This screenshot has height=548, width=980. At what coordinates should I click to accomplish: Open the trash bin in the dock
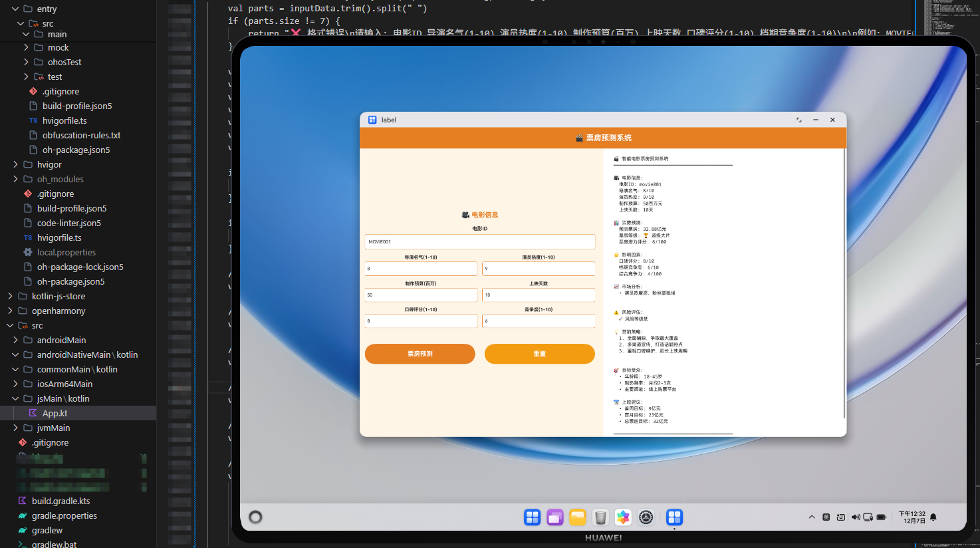click(600, 517)
